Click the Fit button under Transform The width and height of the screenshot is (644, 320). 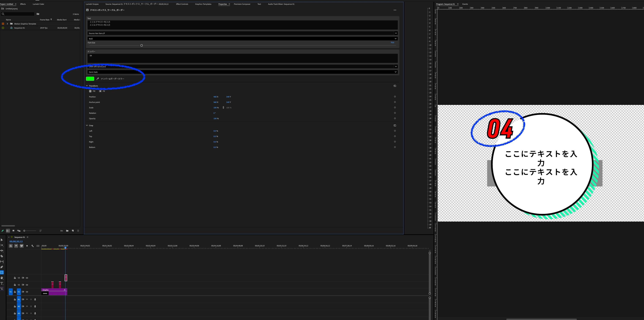coord(102,91)
